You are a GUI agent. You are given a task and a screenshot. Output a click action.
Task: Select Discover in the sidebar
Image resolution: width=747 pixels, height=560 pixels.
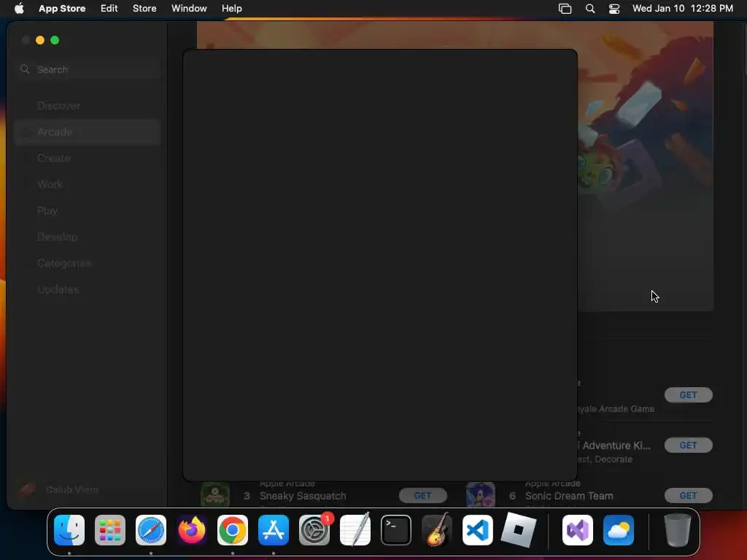pos(88,106)
